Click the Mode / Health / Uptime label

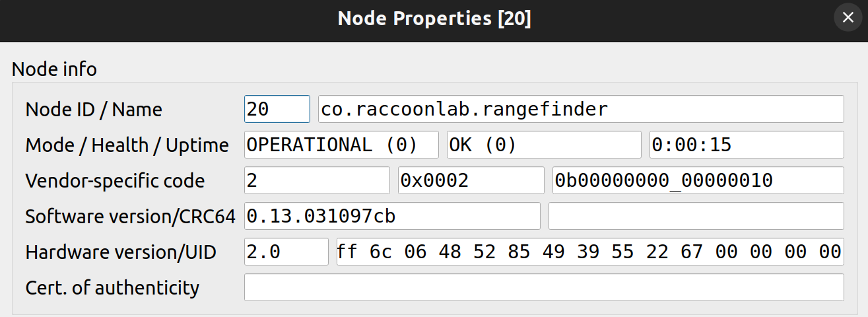click(127, 145)
